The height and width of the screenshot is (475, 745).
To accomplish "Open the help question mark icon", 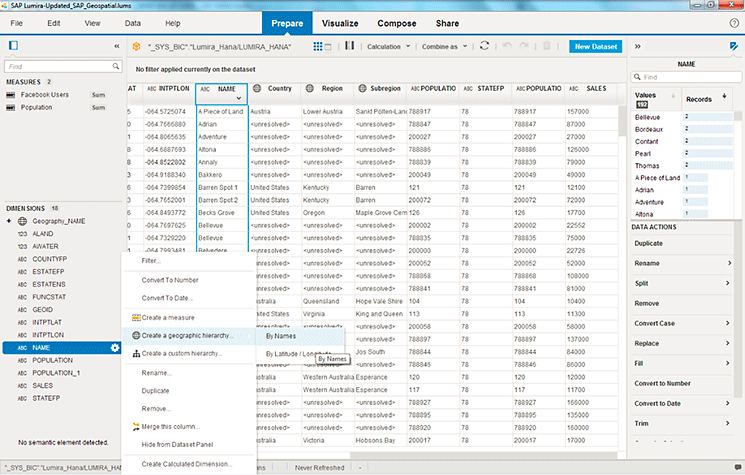I will click(734, 23).
